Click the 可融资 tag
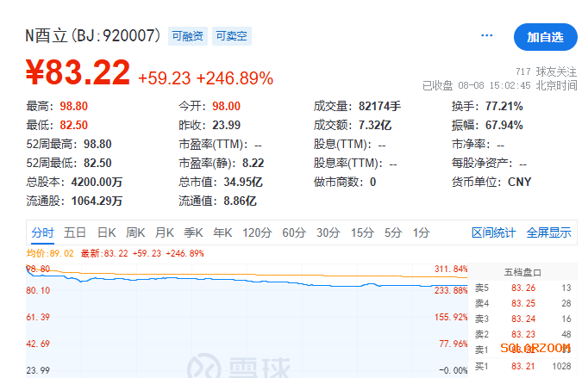Screen dimensions: 588x378 coord(188,36)
